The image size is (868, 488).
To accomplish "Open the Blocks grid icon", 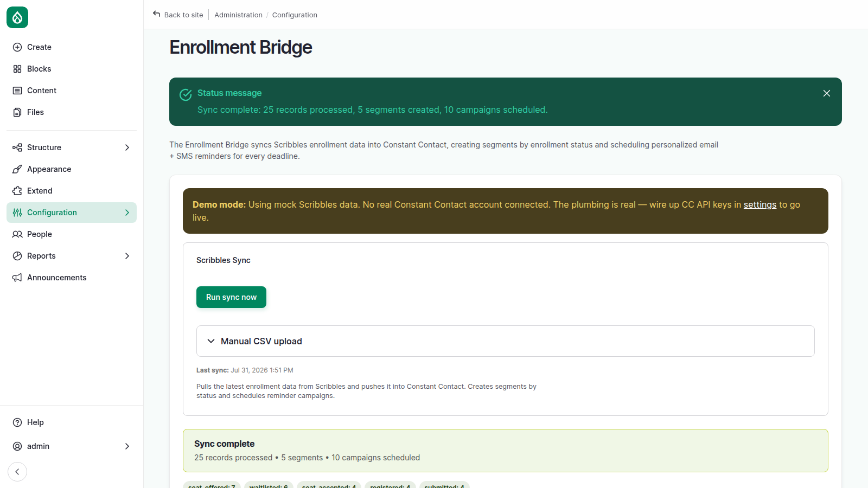I will tap(17, 69).
